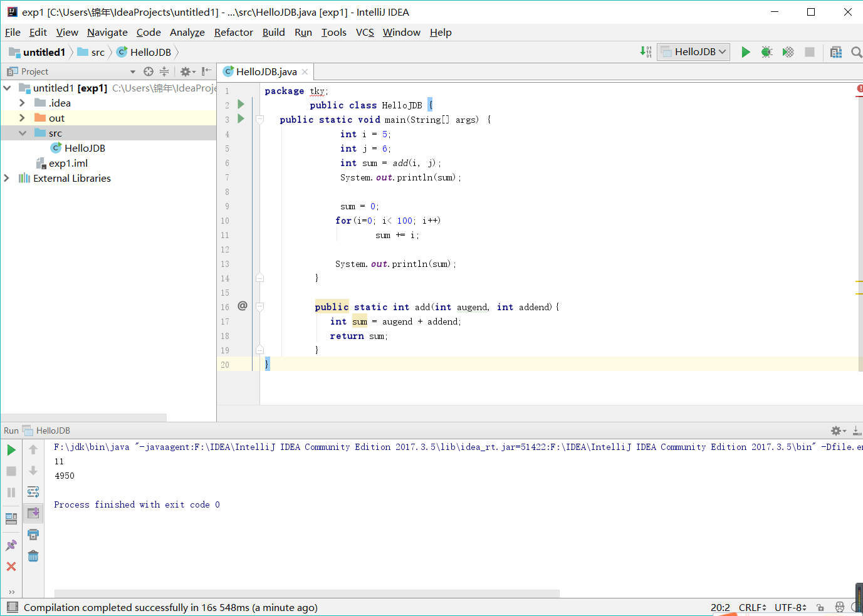The image size is (863, 616).
Task: Click the Print icon in the Run console
Action: pos(33,535)
